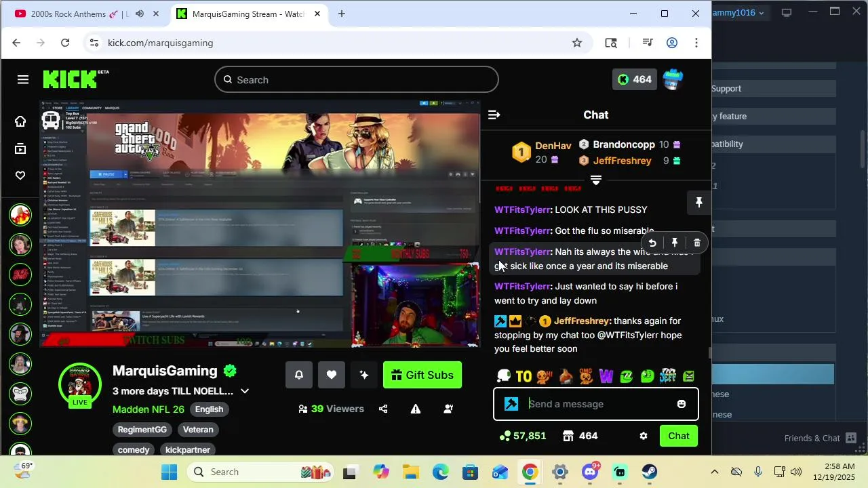Click Support row in Steam window
This screenshot has height=488, width=868.
tap(774, 89)
